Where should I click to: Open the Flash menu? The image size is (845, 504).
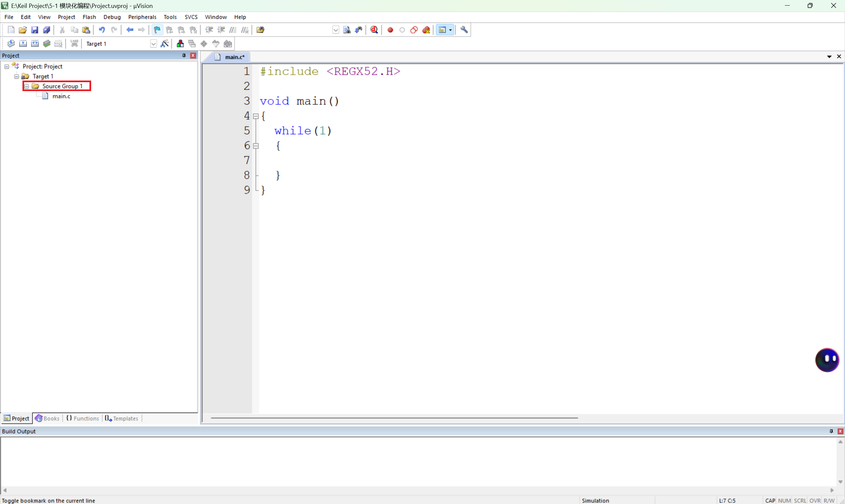89,17
